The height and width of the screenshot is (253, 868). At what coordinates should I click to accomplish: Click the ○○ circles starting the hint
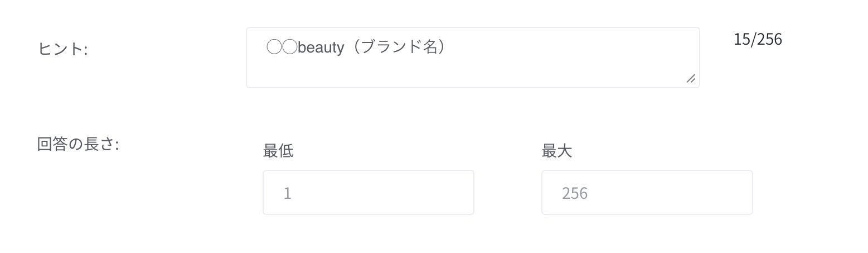click(x=282, y=47)
